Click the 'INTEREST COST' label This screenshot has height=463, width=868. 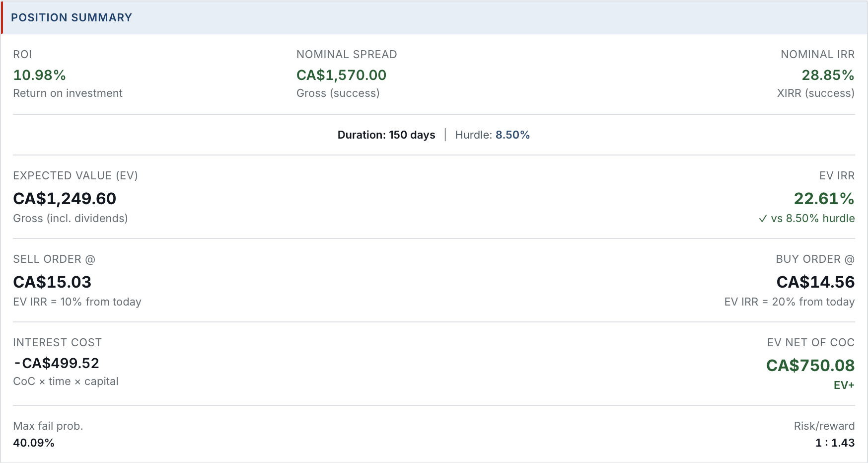click(x=57, y=343)
